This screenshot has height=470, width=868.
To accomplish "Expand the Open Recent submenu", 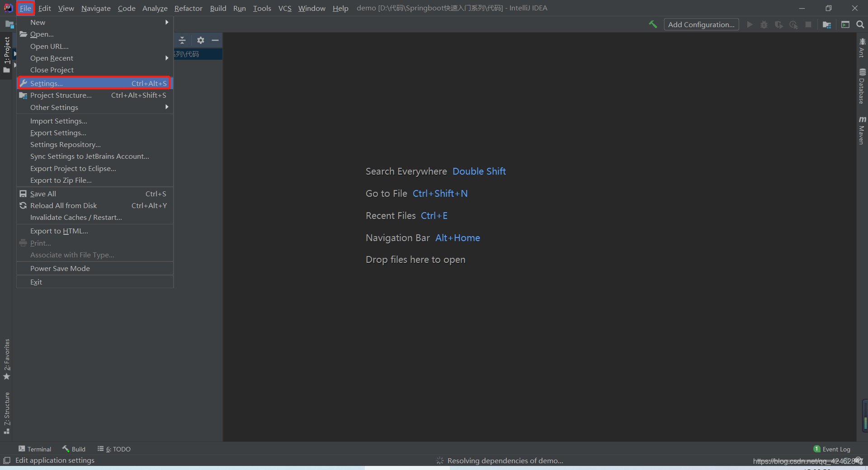I will pos(95,58).
